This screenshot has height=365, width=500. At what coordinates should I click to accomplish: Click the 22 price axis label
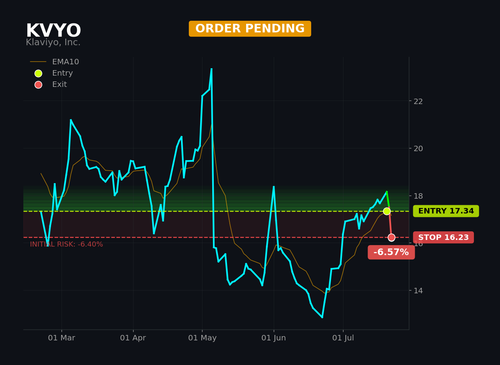(418, 101)
